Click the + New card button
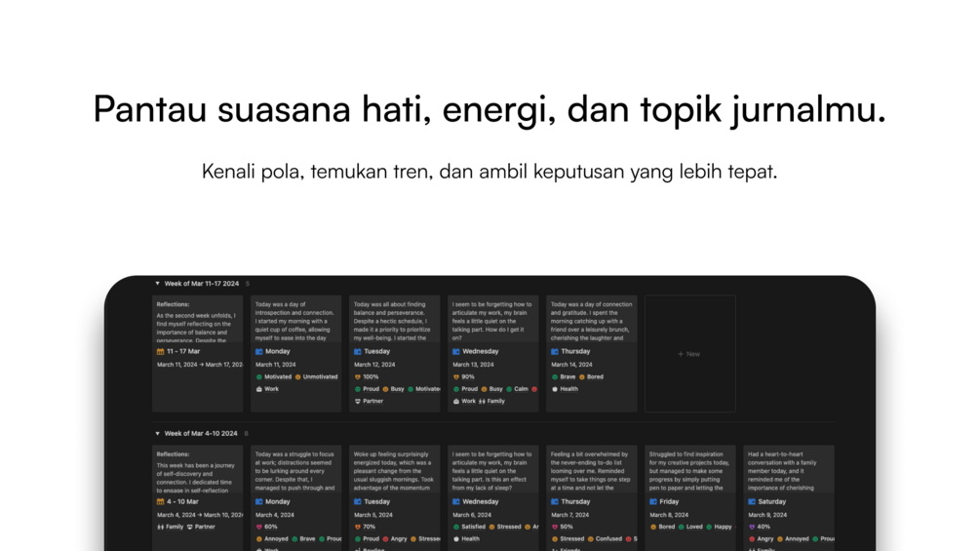The height and width of the screenshot is (551, 980). point(690,354)
